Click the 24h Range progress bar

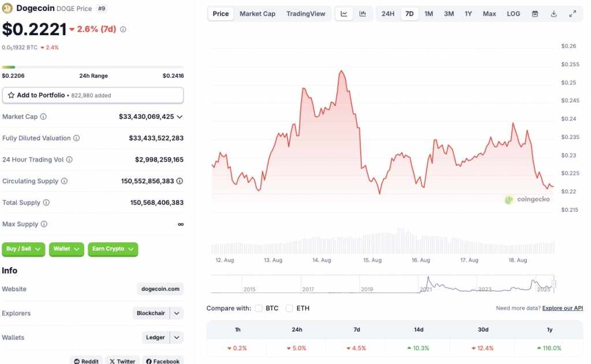coord(92,67)
